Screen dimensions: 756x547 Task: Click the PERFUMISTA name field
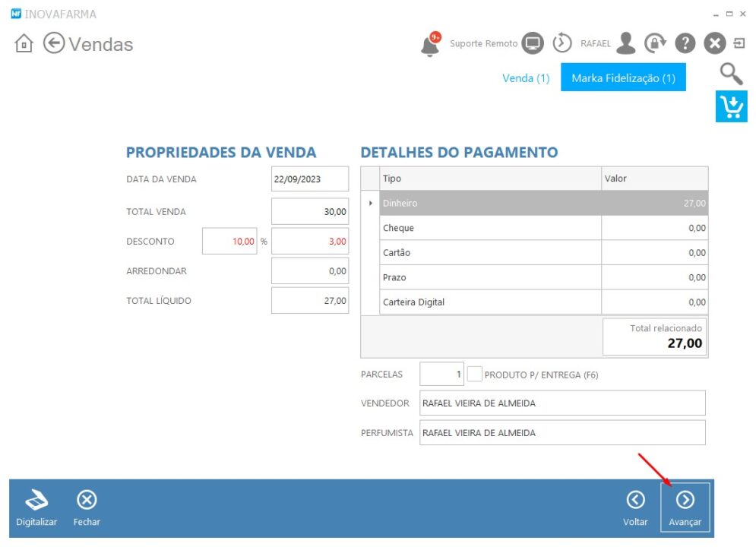click(x=562, y=432)
